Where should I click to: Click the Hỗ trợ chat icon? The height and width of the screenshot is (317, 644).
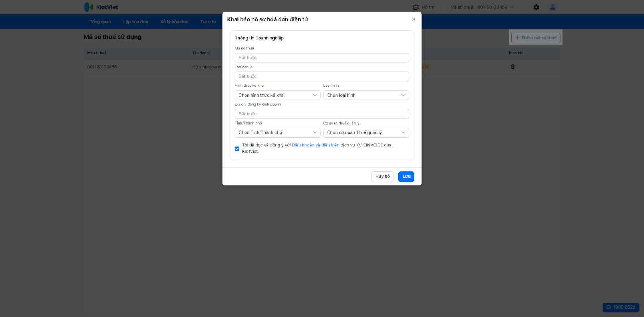pos(416,7)
